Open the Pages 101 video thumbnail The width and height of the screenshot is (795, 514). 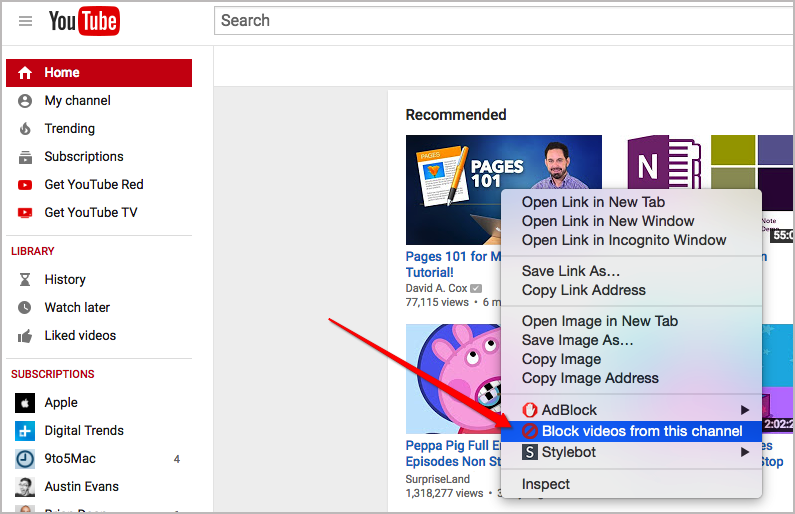[453, 190]
